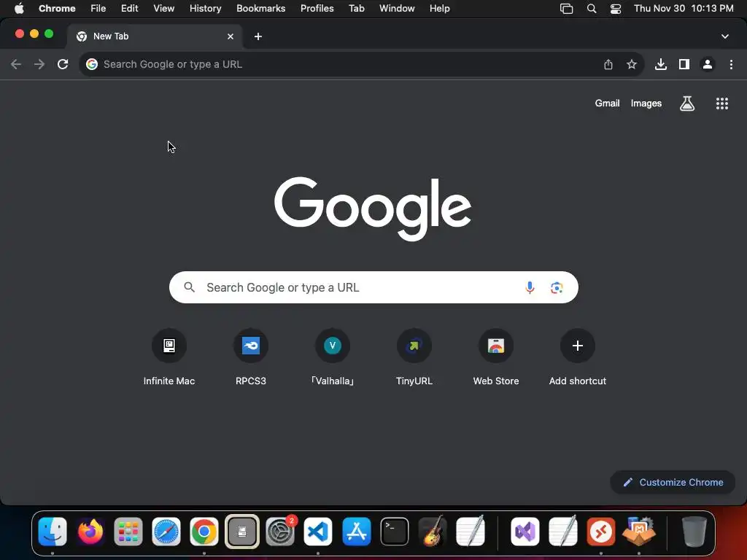
Task: Open the File menu
Action: (x=98, y=8)
